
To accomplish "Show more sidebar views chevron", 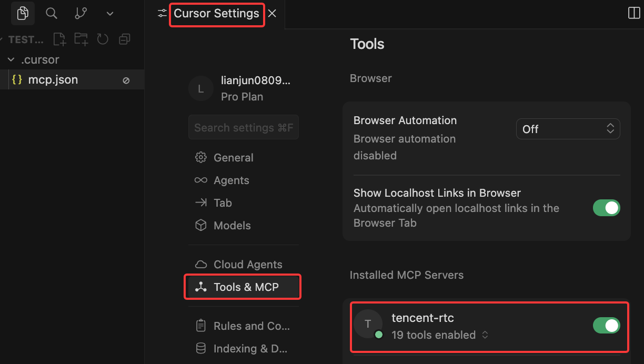I will (x=110, y=14).
